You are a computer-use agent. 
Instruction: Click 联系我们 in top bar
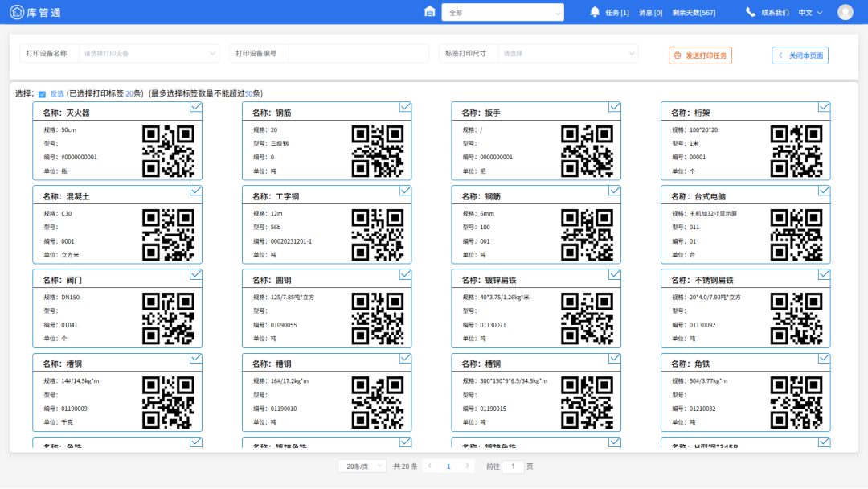775,13
